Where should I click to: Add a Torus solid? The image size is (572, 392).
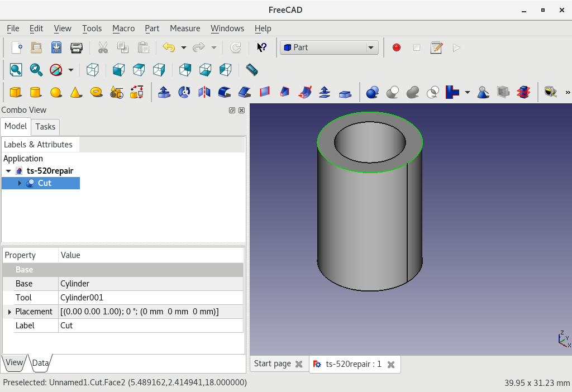click(x=96, y=92)
